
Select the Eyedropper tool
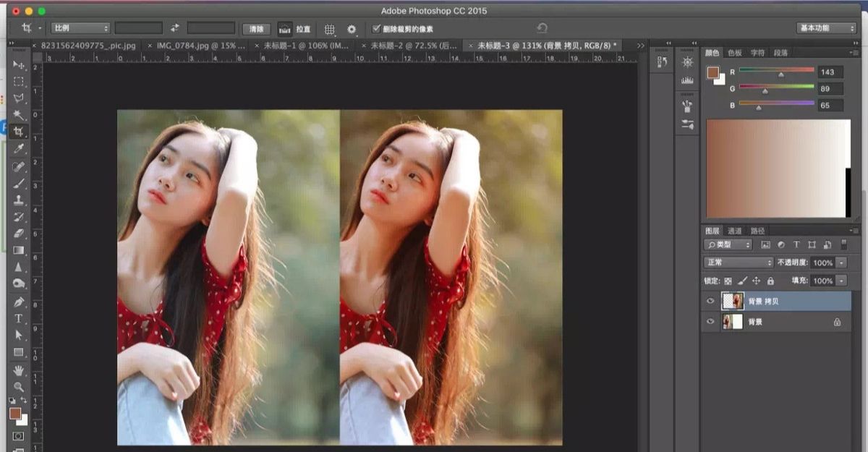[19, 149]
